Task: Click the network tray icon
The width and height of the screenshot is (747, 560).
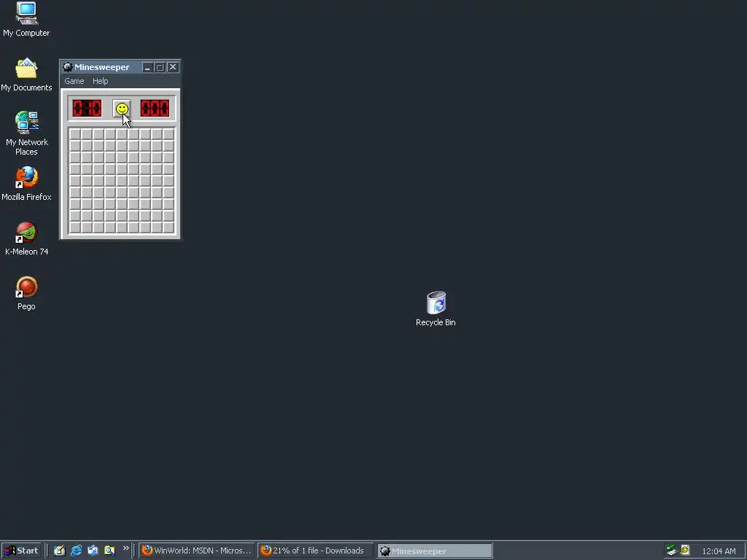Action: coord(672,551)
